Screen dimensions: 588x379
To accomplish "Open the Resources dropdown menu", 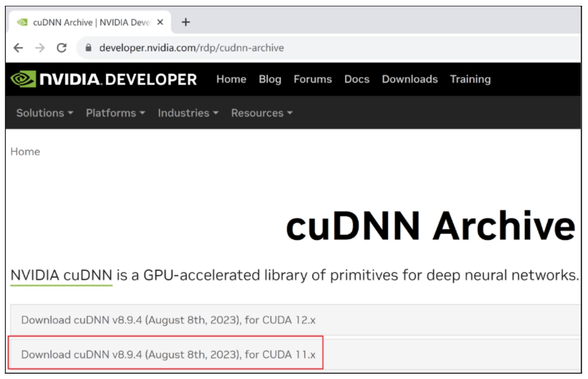I will (261, 113).
